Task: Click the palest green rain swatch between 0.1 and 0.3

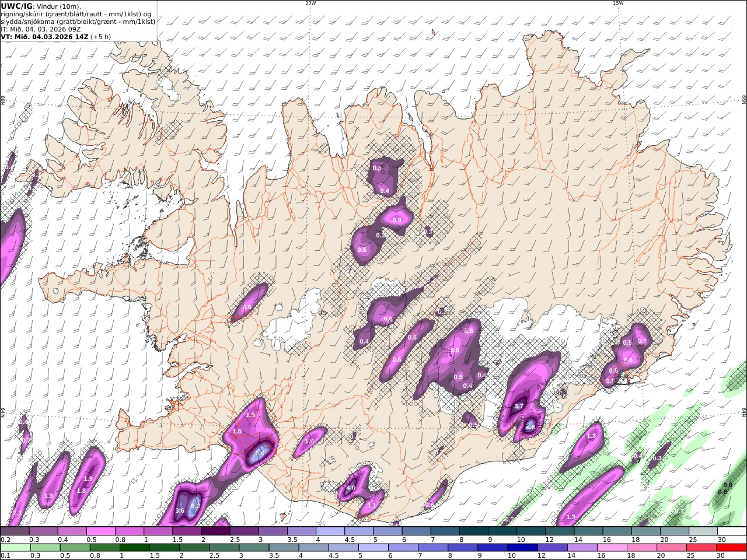Action: (15, 548)
